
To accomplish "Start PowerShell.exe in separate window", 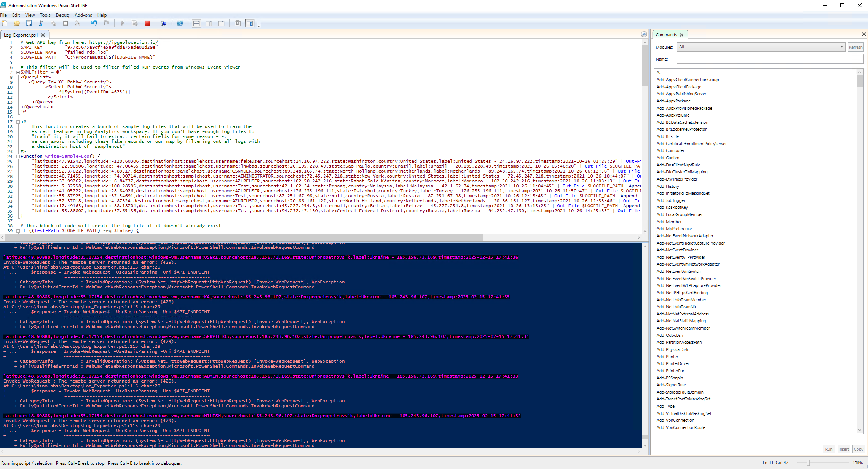I will [x=180, y=23].
